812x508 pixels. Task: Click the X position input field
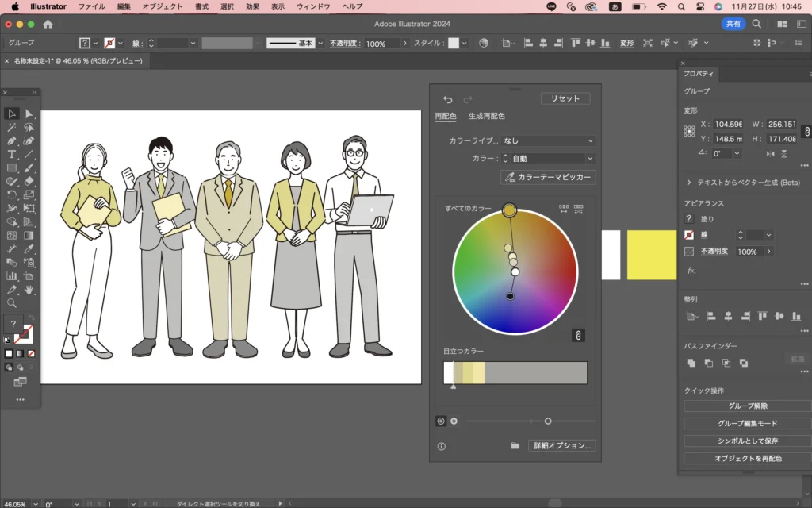click(x=727, y=124)
